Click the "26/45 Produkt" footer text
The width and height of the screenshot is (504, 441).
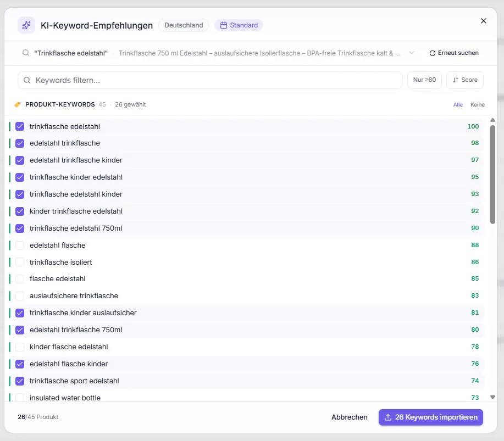[x=38, y=417]
